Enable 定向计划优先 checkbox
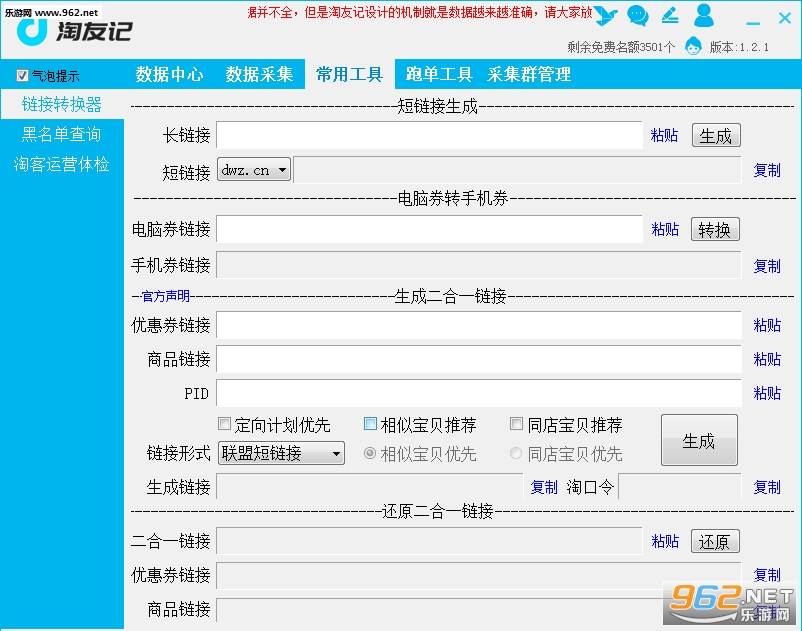This screenshot has width=802, height=631. [x=224, y=423]
